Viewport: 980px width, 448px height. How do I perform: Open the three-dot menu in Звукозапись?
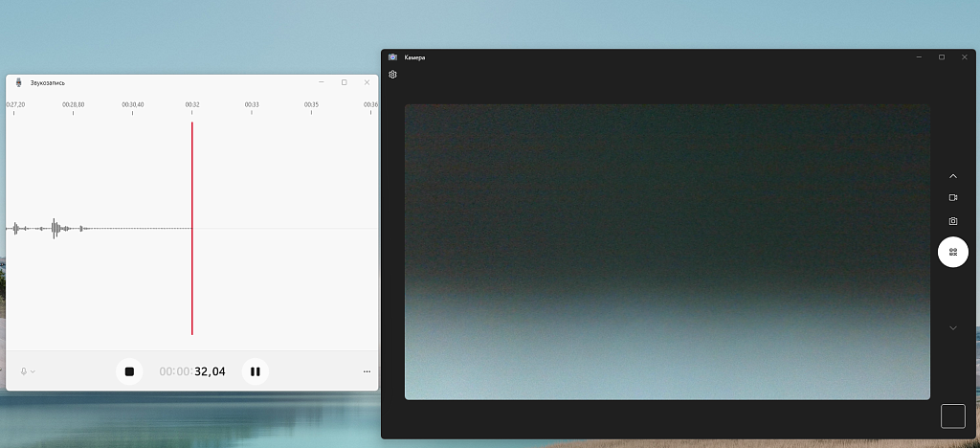pos(367,371)
